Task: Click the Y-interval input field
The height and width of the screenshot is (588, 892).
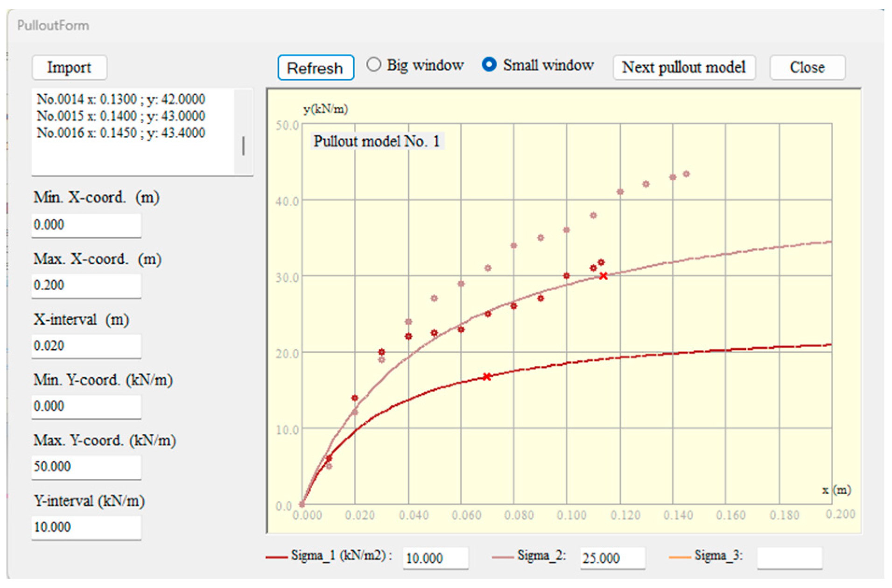Action: 86,527
